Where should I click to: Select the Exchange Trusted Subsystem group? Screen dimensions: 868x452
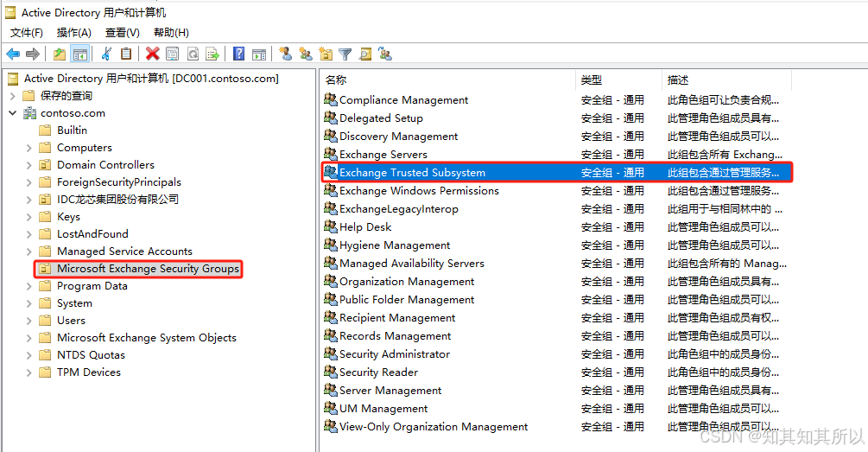pyautogui.click(x=557, y=172)
